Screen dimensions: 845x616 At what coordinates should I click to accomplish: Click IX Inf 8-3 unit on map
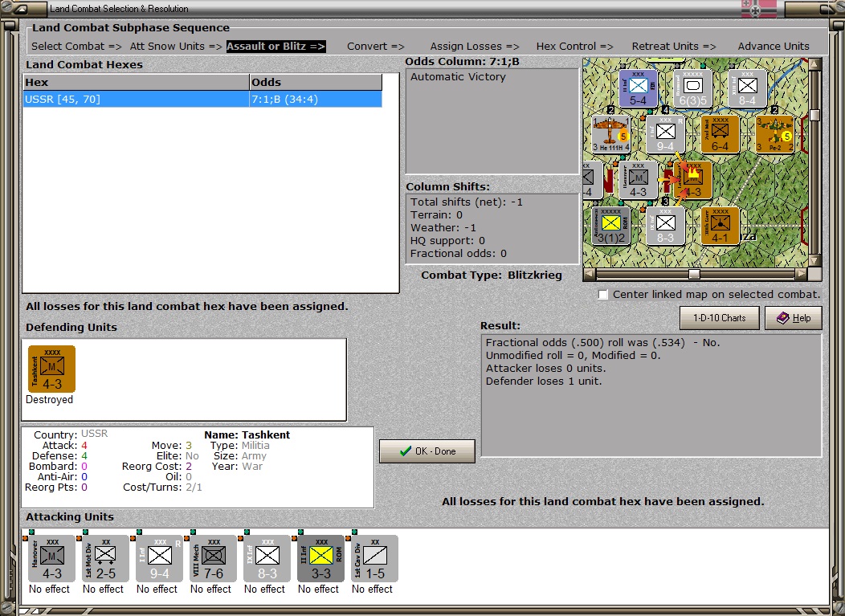coord(666,226)
